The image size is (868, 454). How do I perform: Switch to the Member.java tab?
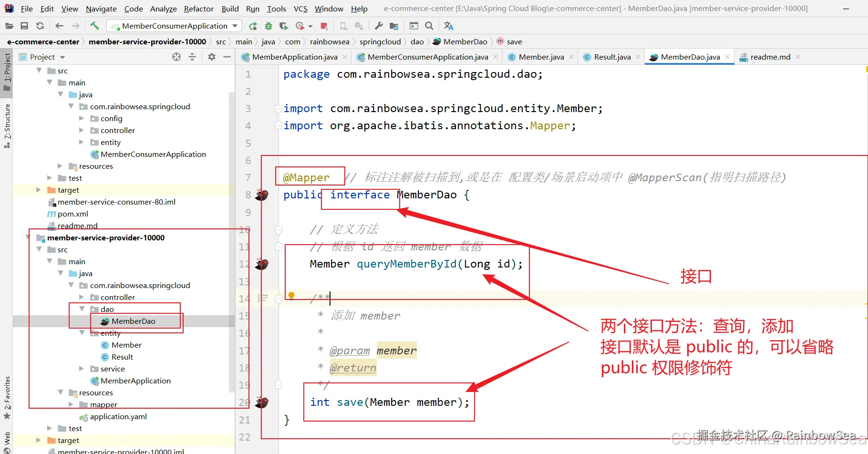click(541, 57)
